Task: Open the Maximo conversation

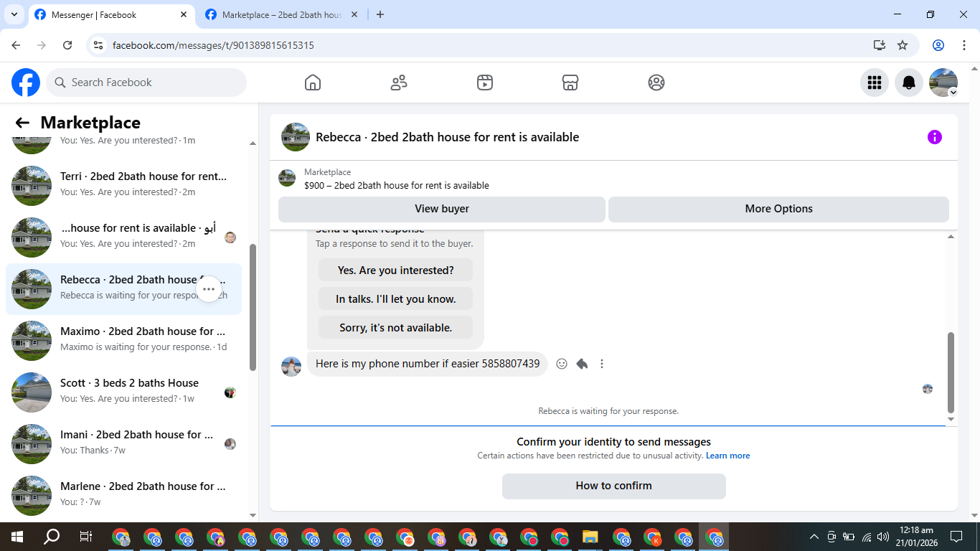Action: point(123,341)
